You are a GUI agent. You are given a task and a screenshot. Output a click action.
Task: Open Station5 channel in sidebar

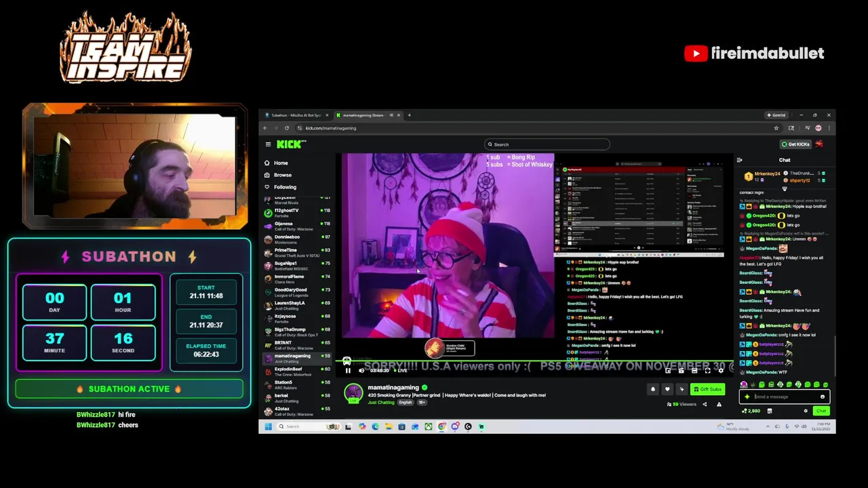click(x=297, y=384)
